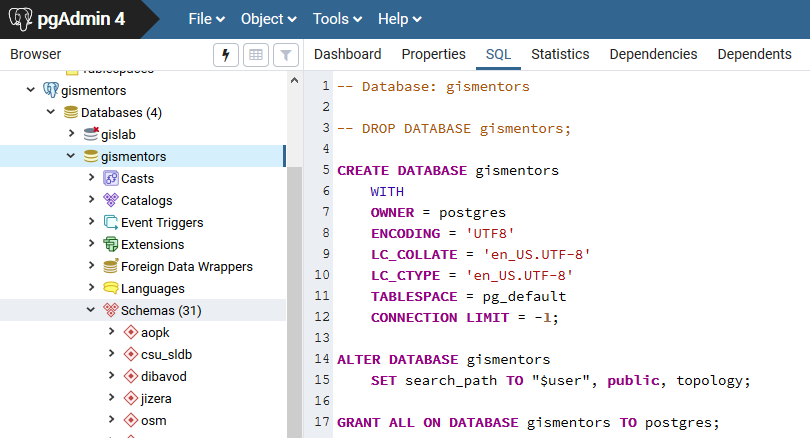
Task: Click the aopk schema diamond icon
Action: (131, 332)
